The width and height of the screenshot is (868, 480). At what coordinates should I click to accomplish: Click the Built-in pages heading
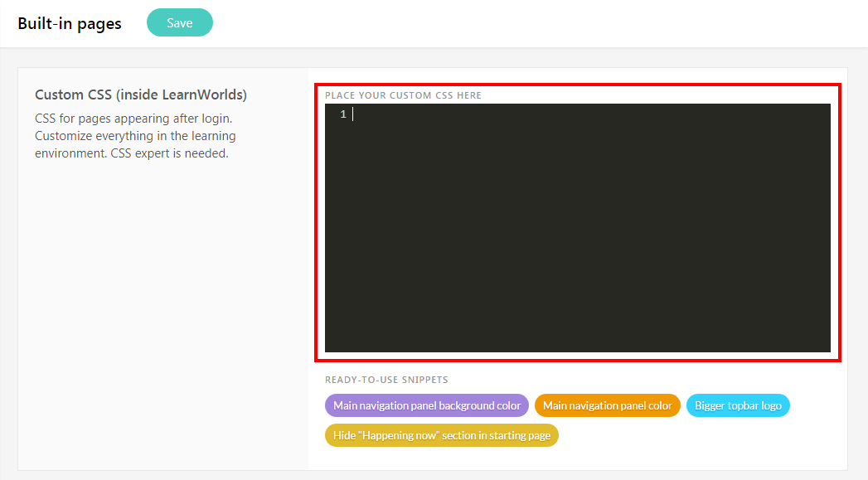coord(69,24)
